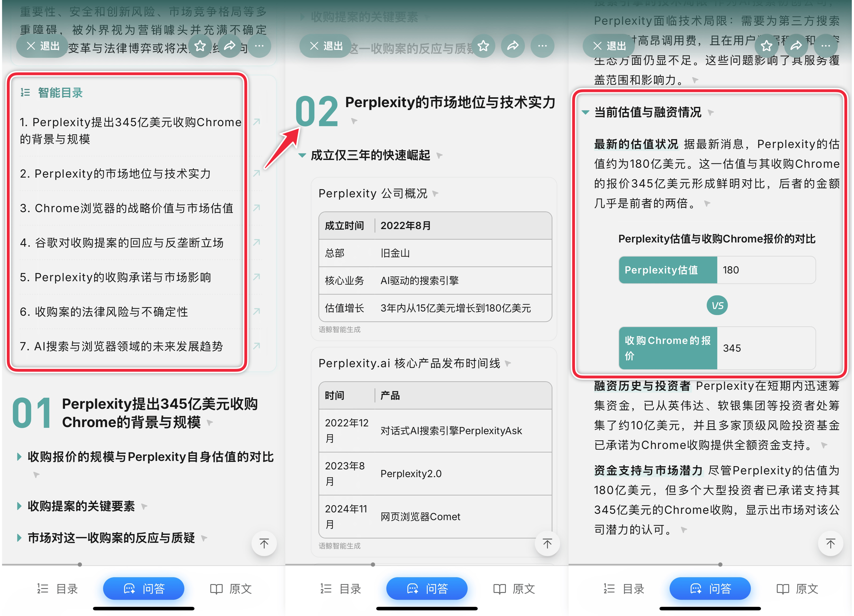Viewport: 854px width, 616px height.
Task: Share using the right panel share arrow icon
Action: click(x=796, y=46)
